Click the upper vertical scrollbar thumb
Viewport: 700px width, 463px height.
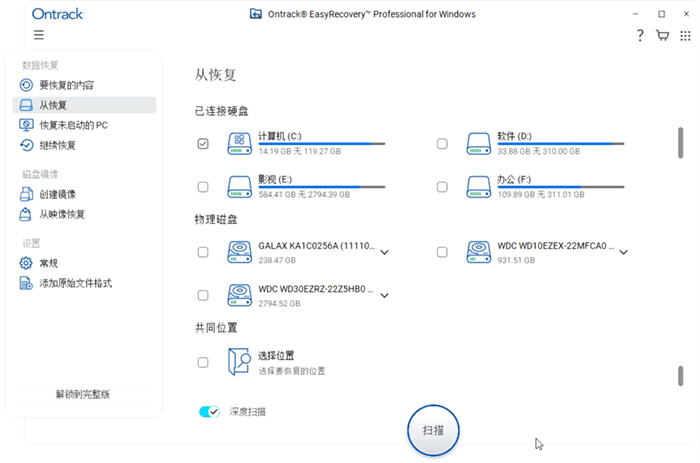point(680,142)
